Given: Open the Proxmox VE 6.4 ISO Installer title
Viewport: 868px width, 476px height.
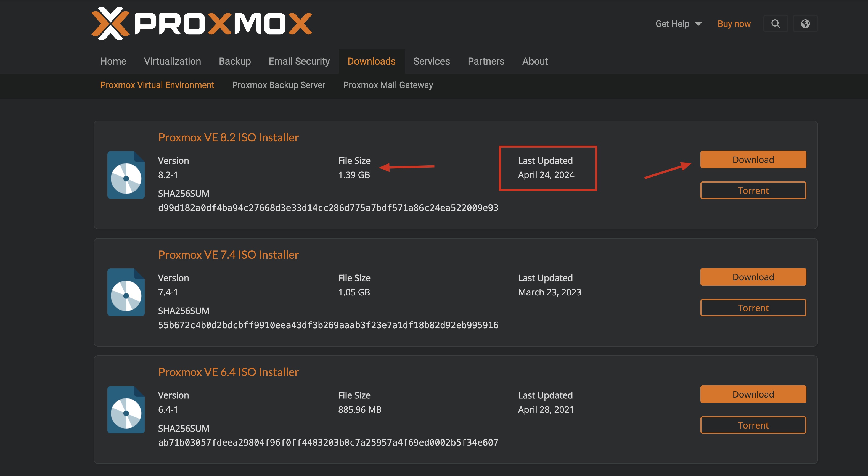Looking at the screenshot, I should click(x=228, y=372).
